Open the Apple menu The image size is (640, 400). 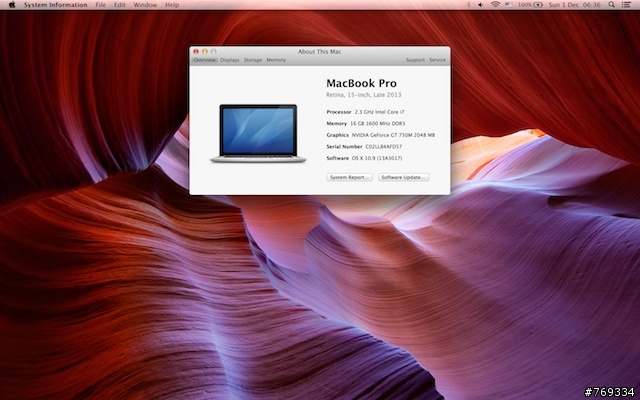click(12, 5)
